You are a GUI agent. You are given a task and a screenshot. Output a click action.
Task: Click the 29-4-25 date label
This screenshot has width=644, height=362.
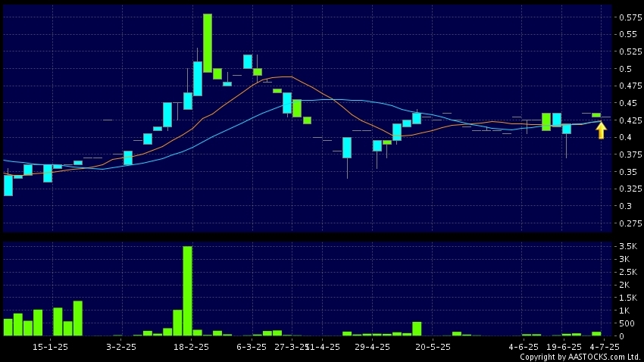(372, 347)
